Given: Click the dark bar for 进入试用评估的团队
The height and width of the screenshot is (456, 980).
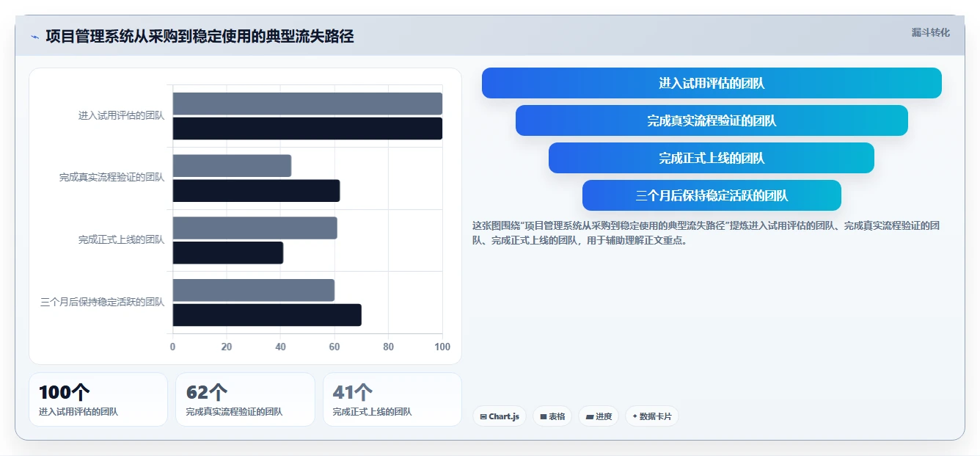Looking at the screenshot, I should coord(307,129).
